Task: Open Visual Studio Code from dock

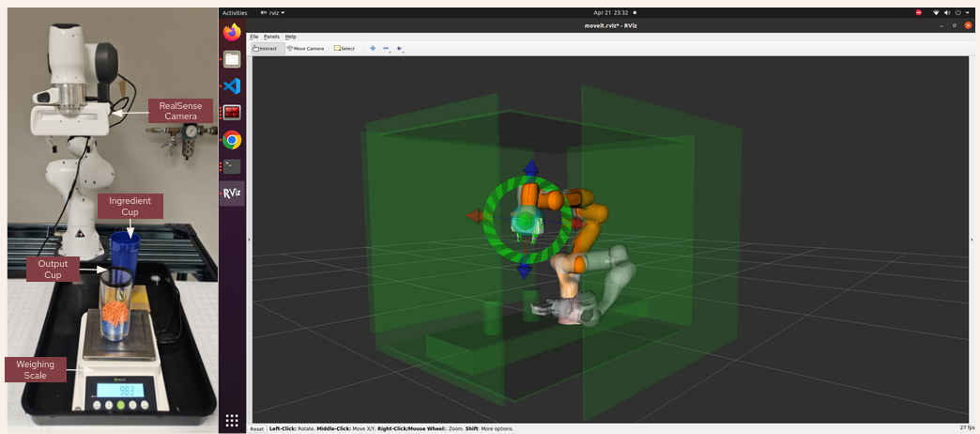Action: (232, 85)
